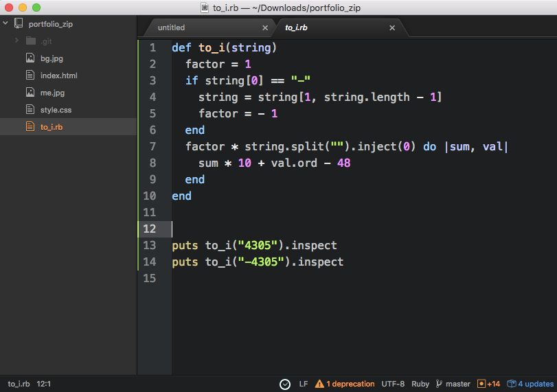Click 'string.length' on line 4
557x392 pixels.
[367, 97]
